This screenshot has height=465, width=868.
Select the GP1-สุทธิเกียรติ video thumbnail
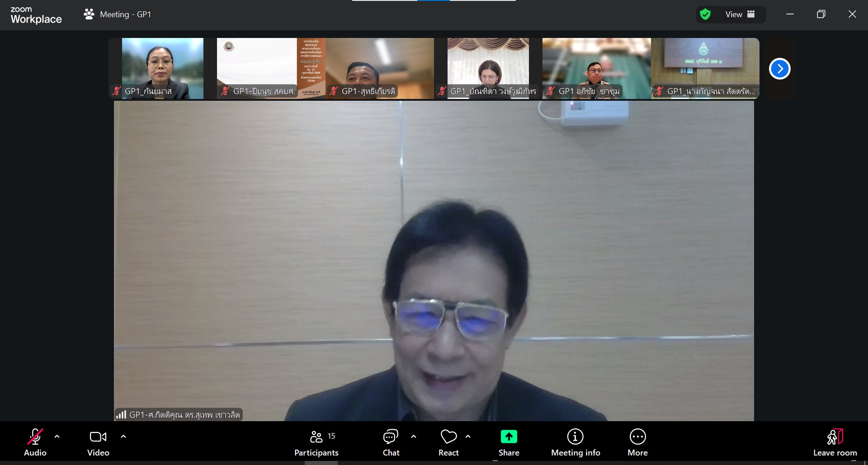coord(379,68)
